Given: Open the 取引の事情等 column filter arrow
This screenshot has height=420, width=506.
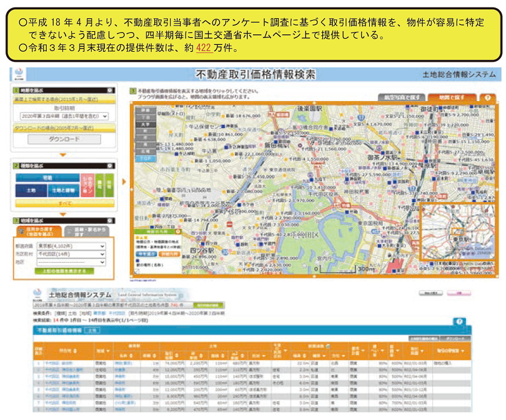Looking at the screenshot, I should pos(462,351).
